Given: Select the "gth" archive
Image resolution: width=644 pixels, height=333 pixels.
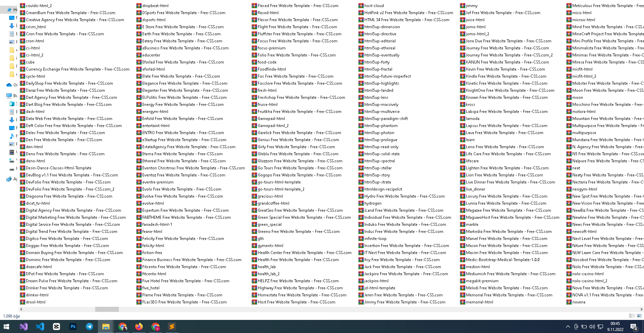Looking at the screenshot, I should tap(258, 239).
